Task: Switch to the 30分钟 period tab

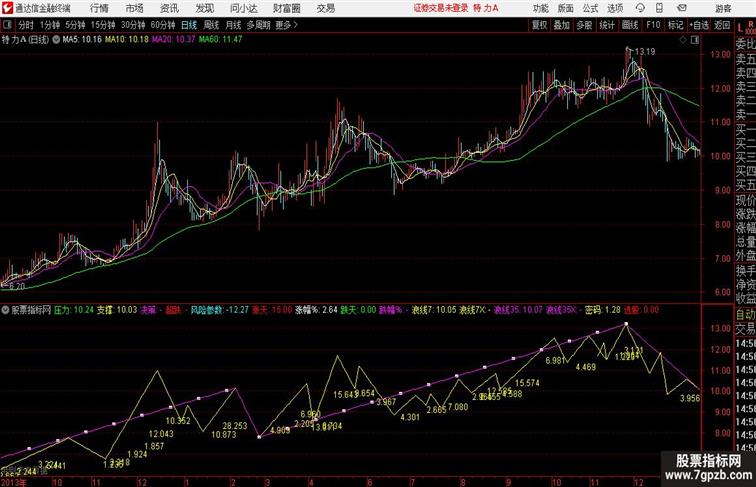Action: point(133,25)
